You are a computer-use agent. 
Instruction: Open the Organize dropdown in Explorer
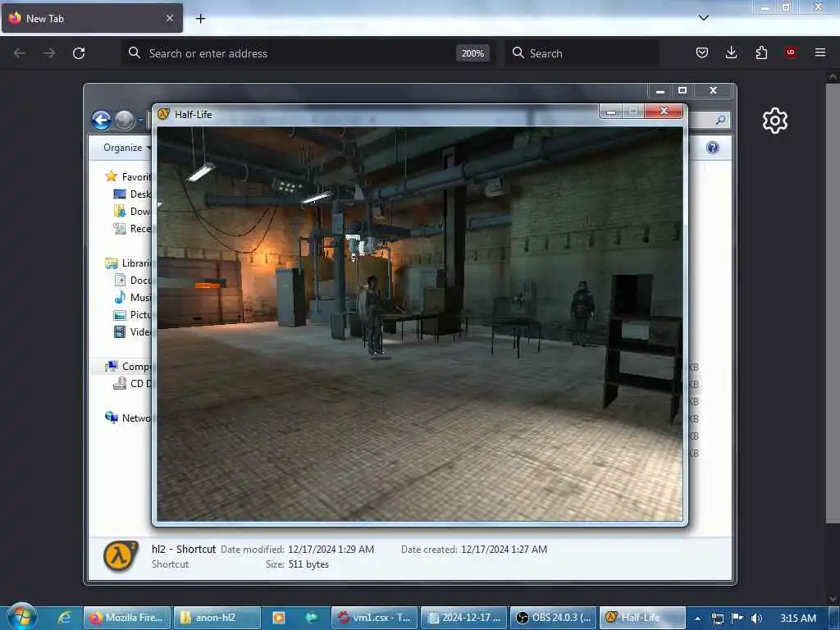(127, 148)
